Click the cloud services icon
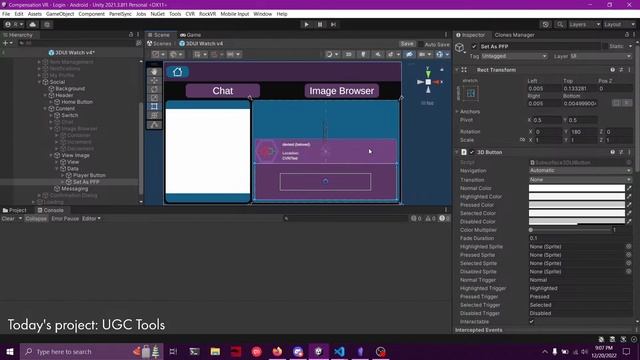Viewport: 640px width, 360px height. coord(33,24)
